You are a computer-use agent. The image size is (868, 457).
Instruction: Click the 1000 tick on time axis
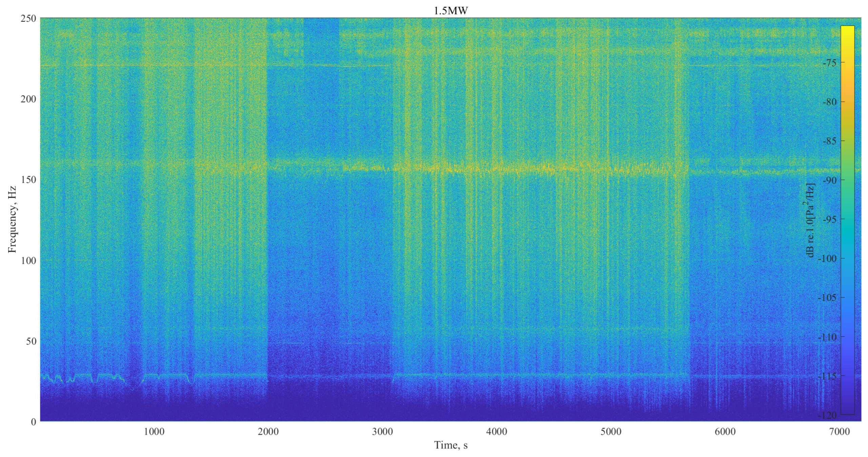[154, 432]
